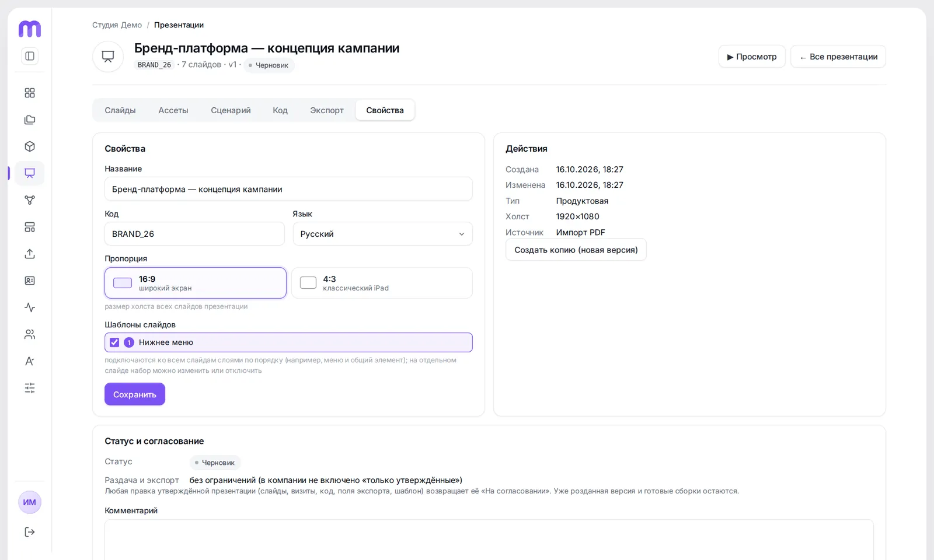Click the purple M logo

tap(30, 29)
